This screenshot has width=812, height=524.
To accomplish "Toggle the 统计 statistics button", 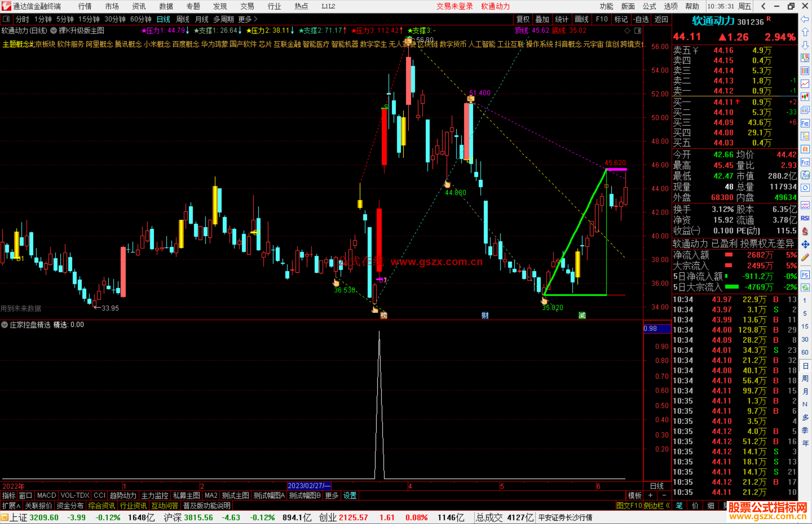I will pos(562,19).
